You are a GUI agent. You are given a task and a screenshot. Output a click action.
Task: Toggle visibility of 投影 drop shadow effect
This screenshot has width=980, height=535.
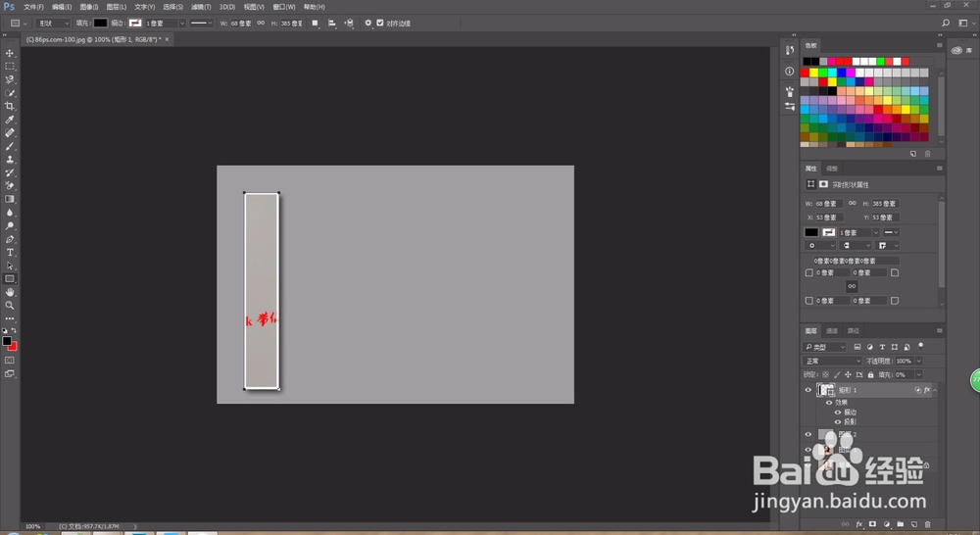tap(838, 422)
